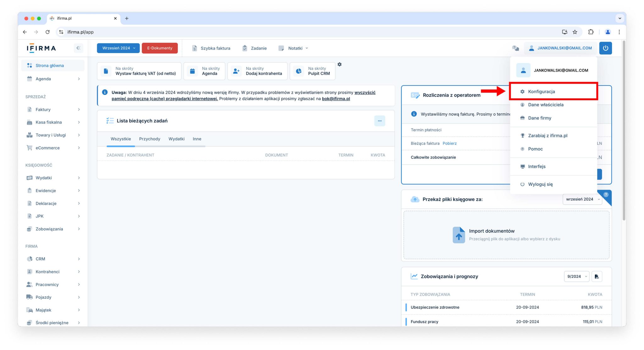Click the Zadanie toolbar item
This screenshot has width=644, height=350.
click(254, 48)
